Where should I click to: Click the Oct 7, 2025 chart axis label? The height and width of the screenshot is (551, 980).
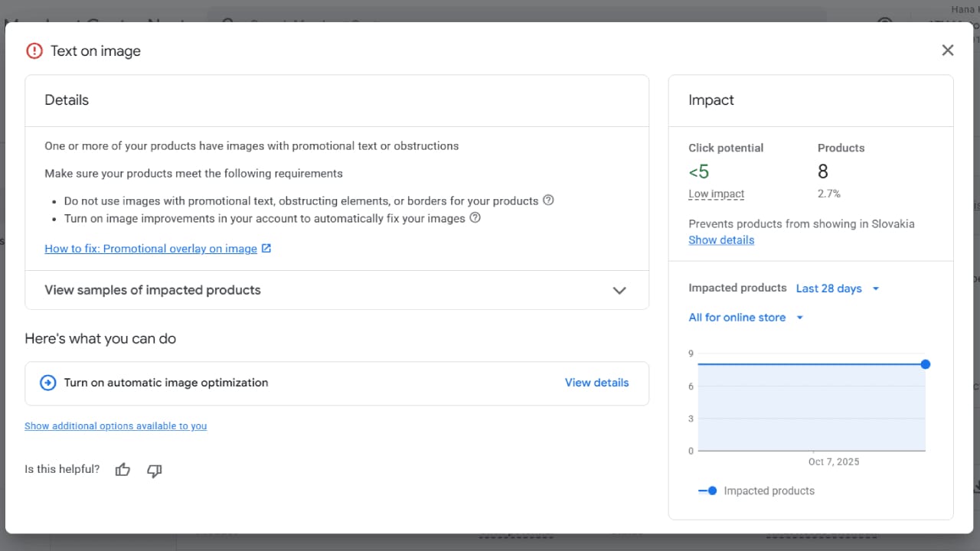click(x=834, y=461)
